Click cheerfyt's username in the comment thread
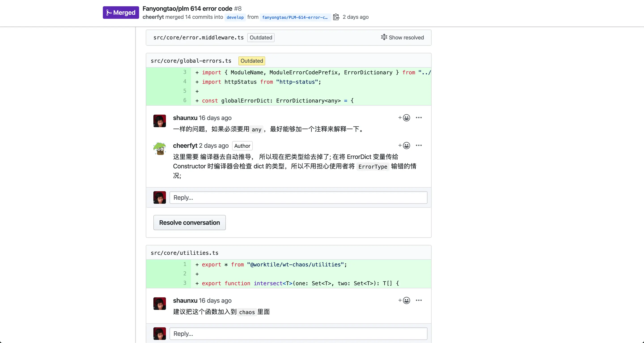Viewport: 644px width, 343px height. click(x=185, y=146)
